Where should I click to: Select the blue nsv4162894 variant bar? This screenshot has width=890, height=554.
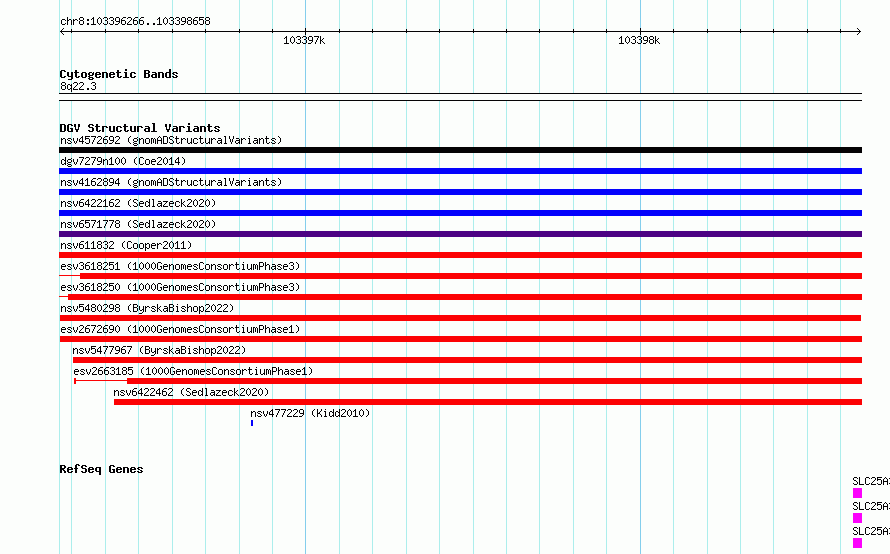tap(460, 192)
